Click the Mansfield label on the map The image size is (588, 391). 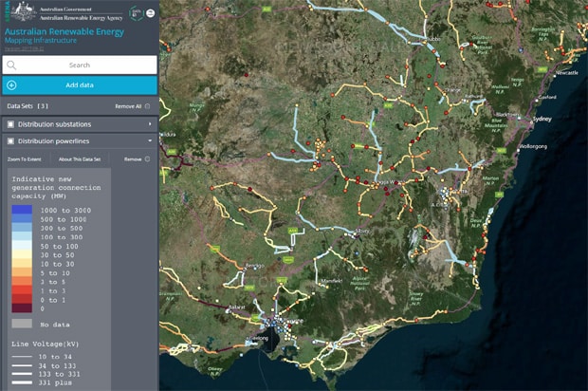click(332, 281)
